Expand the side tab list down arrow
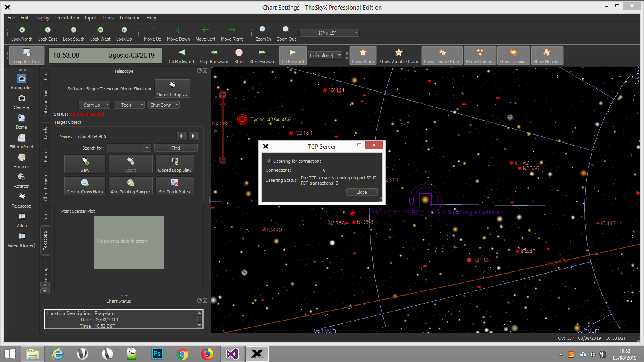This screenshot has height=362, width=644. [x=45, y=291]
